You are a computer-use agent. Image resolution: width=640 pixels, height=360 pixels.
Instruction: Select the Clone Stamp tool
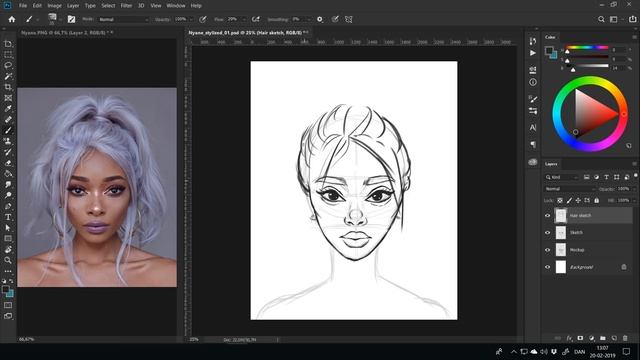[x=8, y=141]
